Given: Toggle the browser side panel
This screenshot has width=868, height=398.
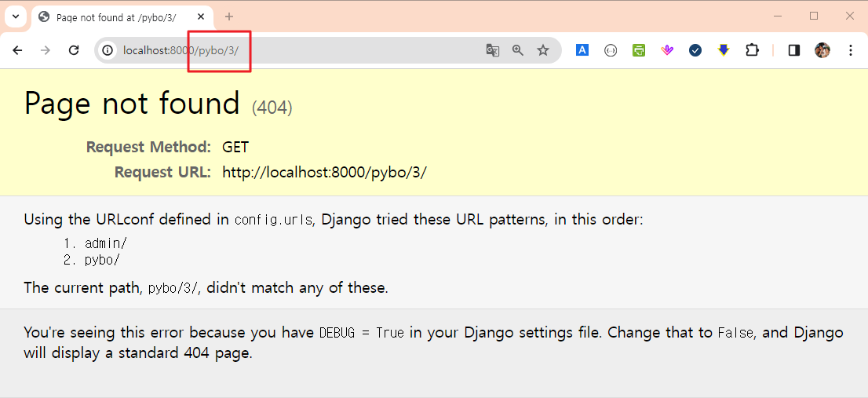Looking at the screenshot, I should 793,50.
